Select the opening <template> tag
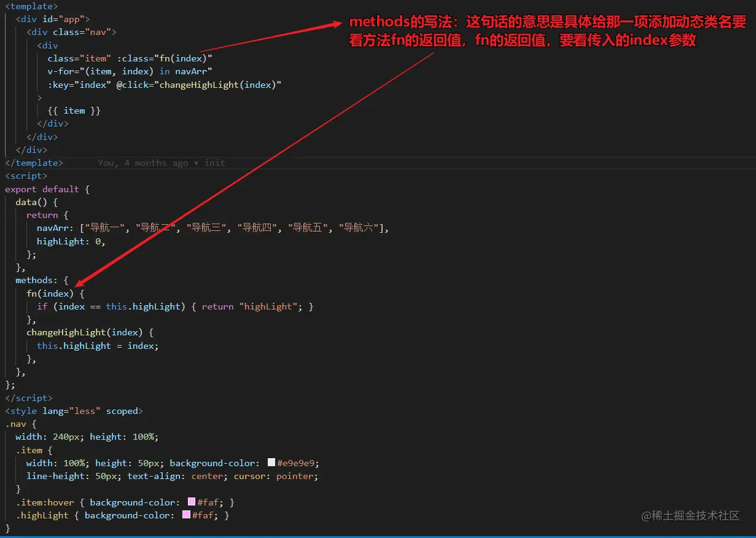Image resolution: width=756 pixels, height=538 pixels. point(31,6)
